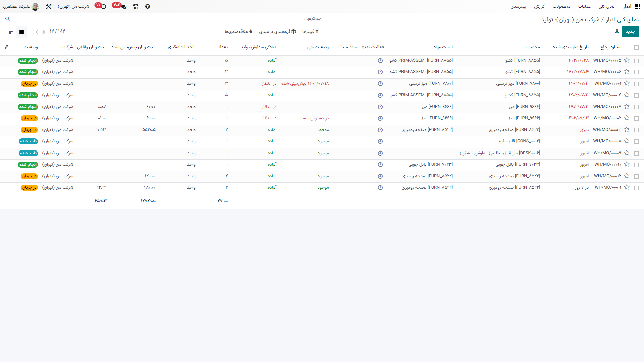Check the row checkbox for WH/MO/00001
Image resolution: width=644 pixels, height=362 pixels.
click(636, 84)
